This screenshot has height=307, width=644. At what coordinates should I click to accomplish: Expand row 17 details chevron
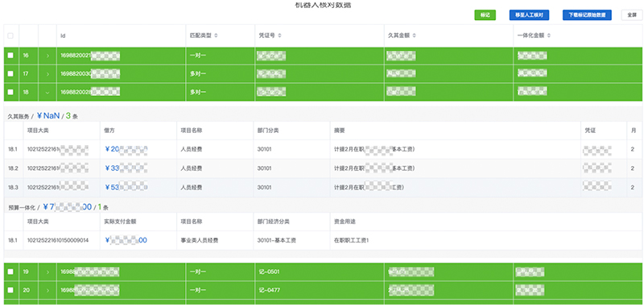click(x=47, y=74)
